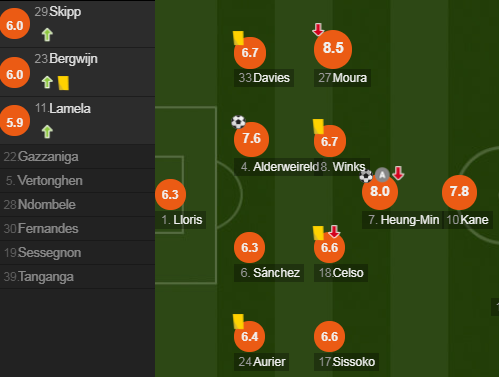Open the Sánchez player name label
The image size is (499, 377).
(269, 273)
